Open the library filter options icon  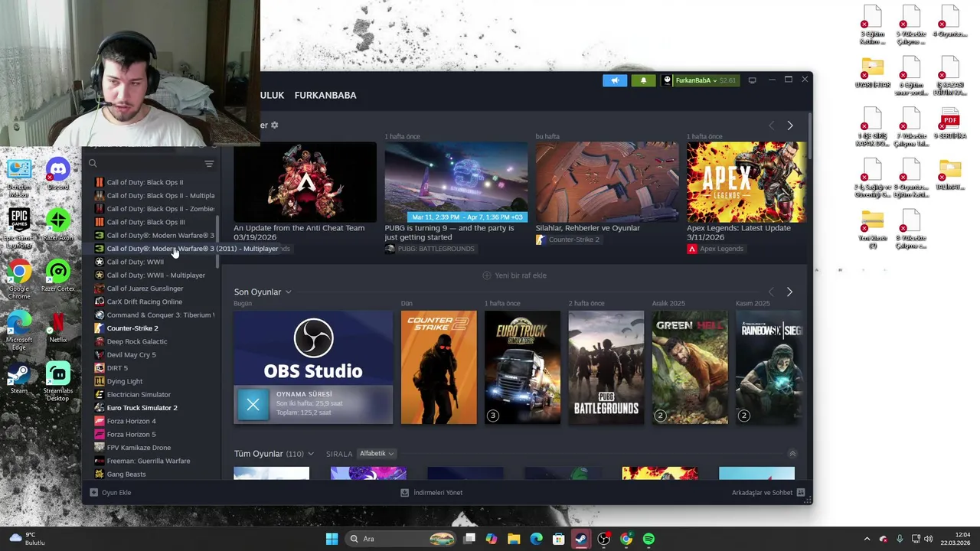click(x=209, y=164)
